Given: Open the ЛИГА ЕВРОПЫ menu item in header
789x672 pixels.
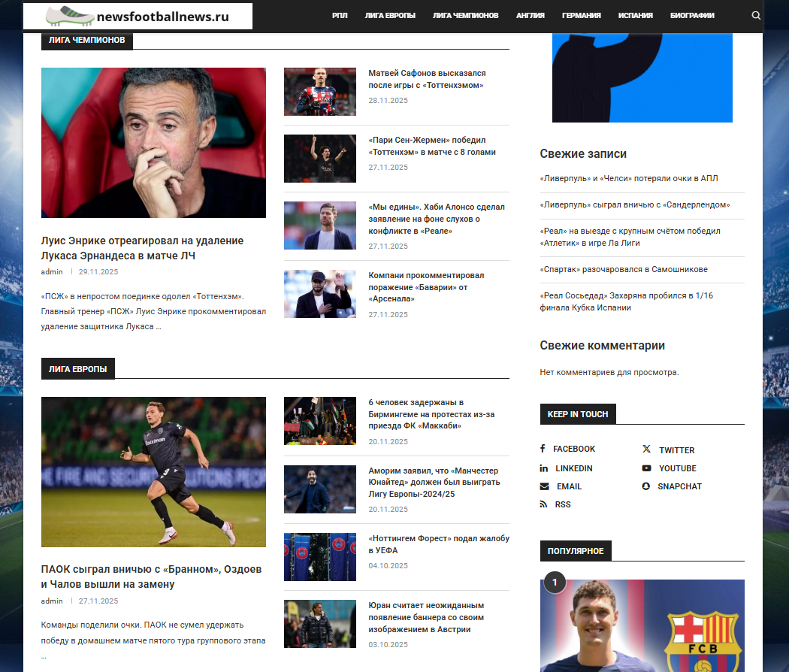Looking at the screenshot, I should [390, 16].
